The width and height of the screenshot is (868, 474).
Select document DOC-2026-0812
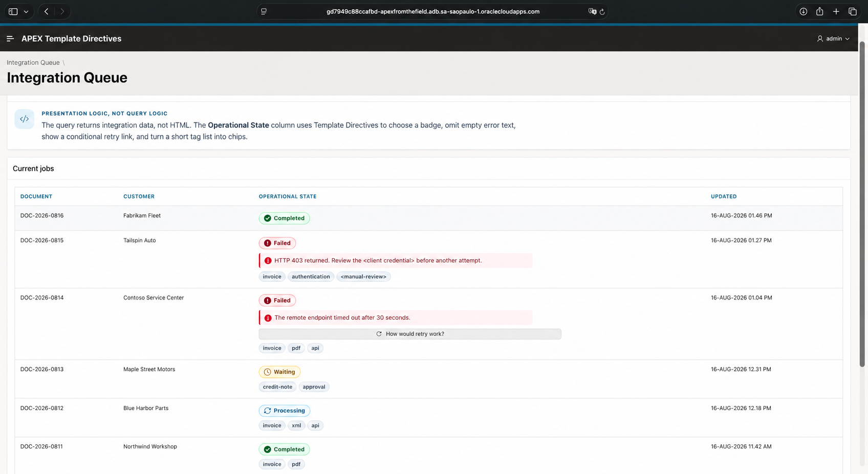[42, 408]
